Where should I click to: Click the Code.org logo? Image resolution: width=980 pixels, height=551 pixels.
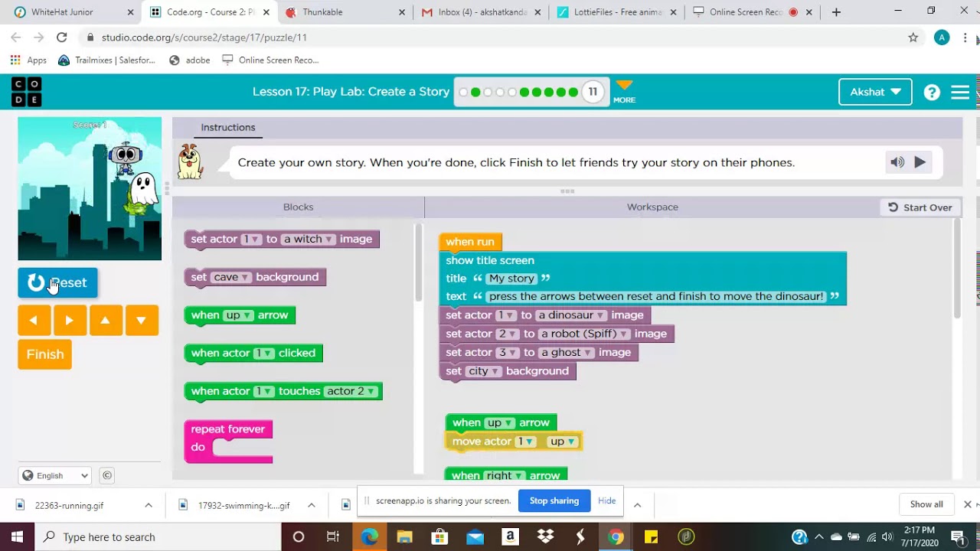click(x=27, y=92)
